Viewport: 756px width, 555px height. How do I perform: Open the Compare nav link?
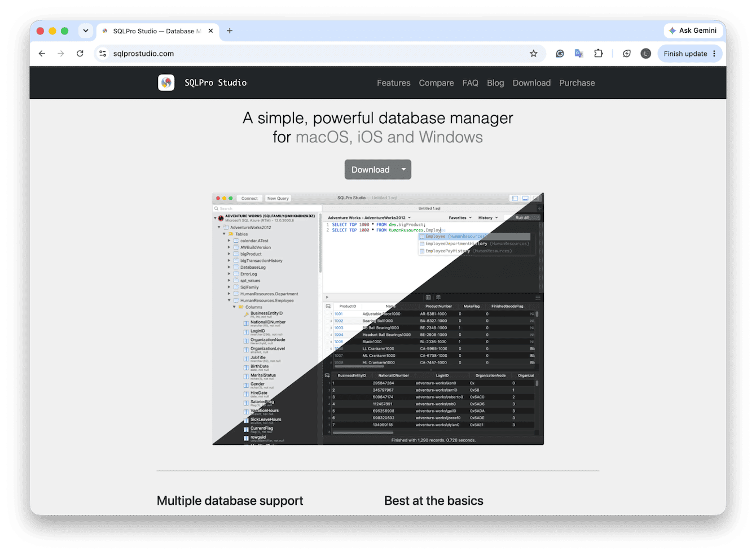(x=436, y=83)
